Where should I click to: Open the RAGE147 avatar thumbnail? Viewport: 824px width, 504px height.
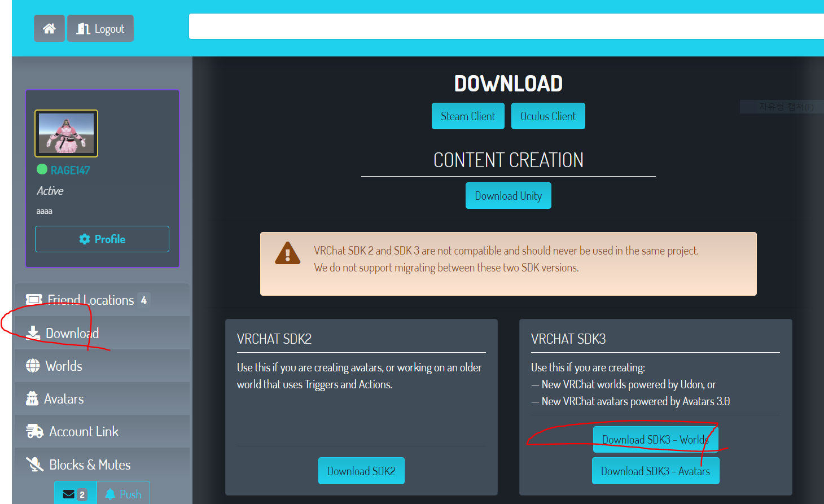point(66,133)
